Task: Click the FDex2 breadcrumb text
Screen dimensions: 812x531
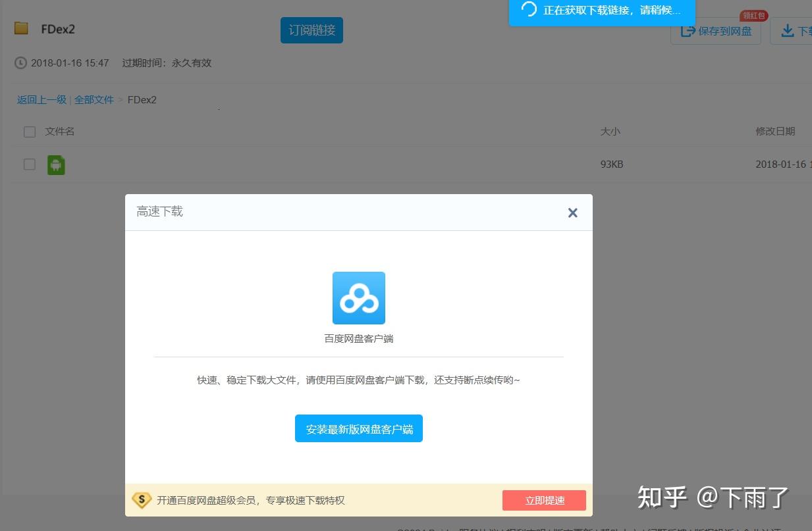Action: [x=142, y=100]
